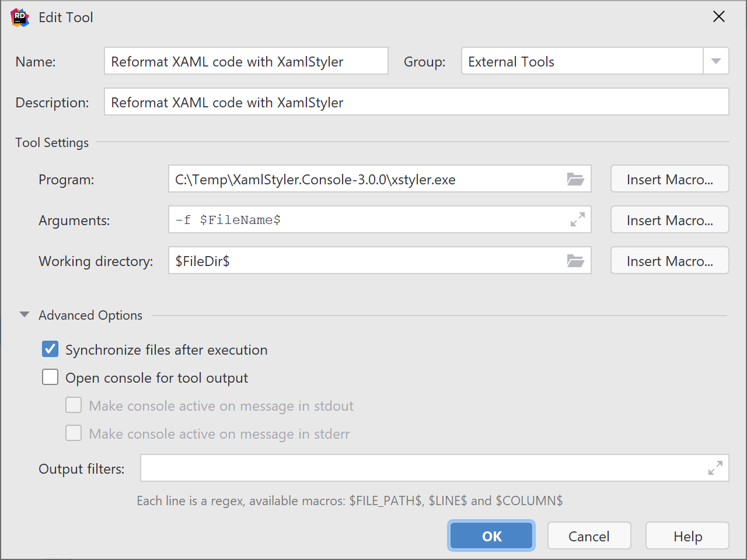Click the regex macros hint text

pos(350,501)
